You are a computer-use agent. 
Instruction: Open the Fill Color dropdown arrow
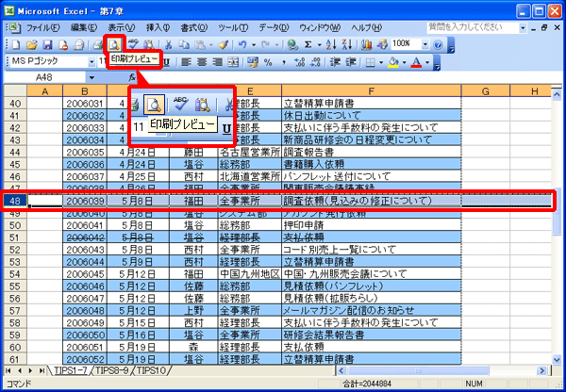pos(404,63)
